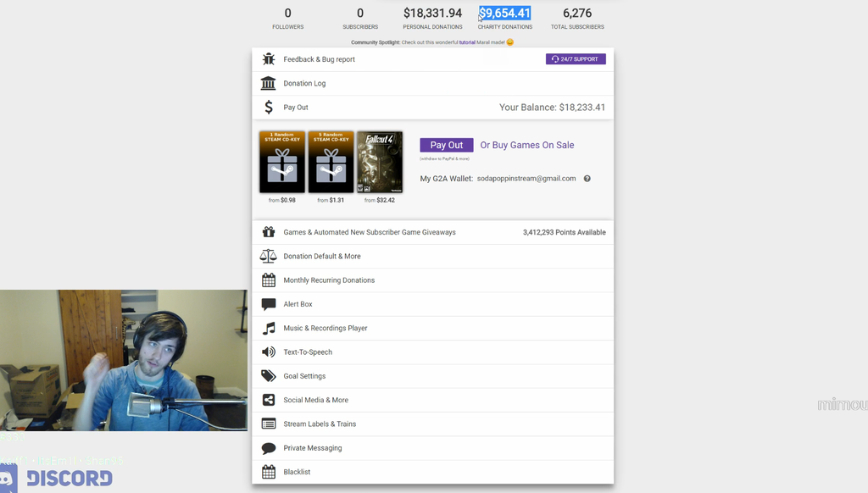Screen dimensions: 868x493
Task: Open Donation Default & More settings
Action: tap(433, 256)
